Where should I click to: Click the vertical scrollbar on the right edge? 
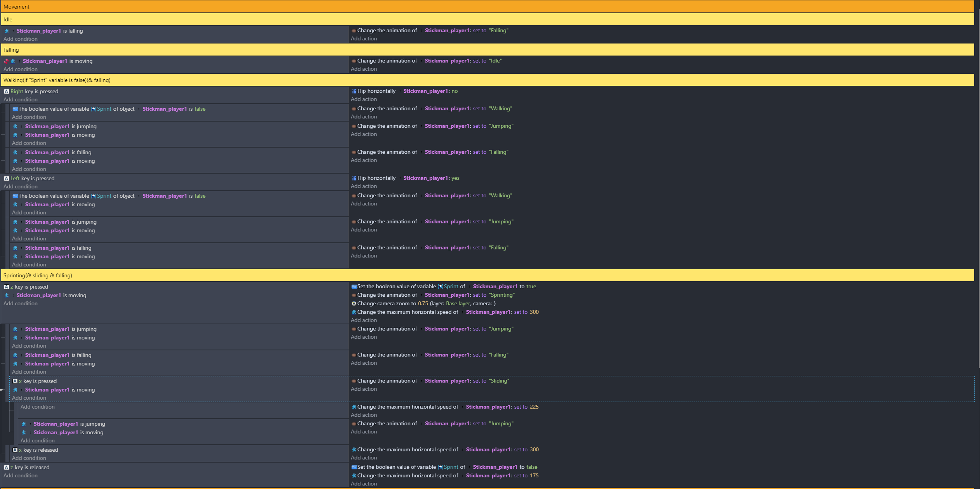(978, 186)
